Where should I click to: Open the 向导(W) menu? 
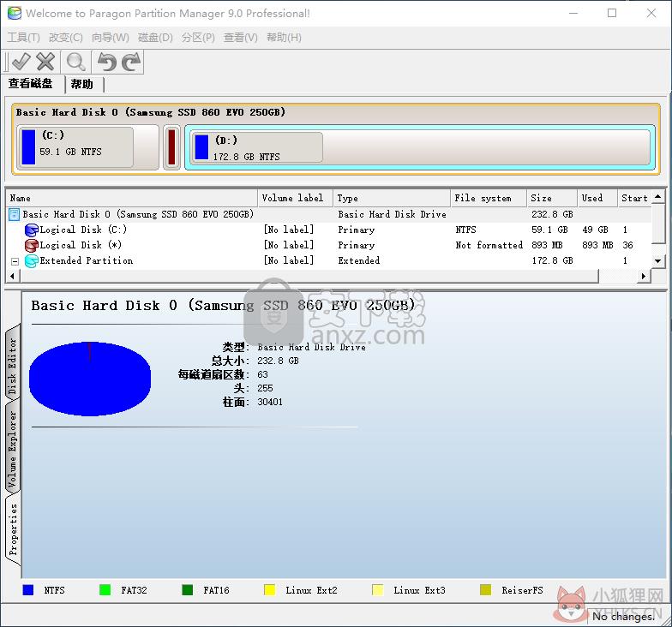point(110,38)
